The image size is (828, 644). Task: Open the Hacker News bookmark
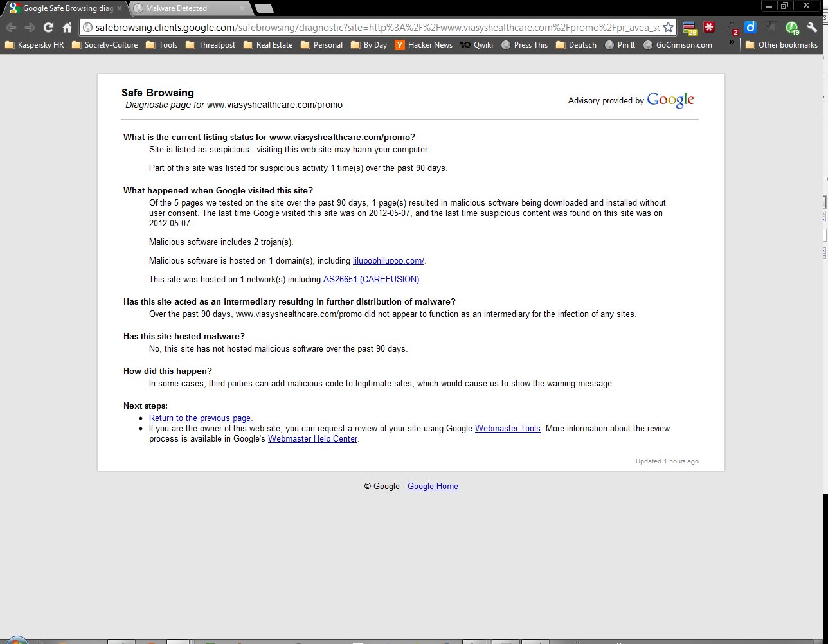coord(424,45)
